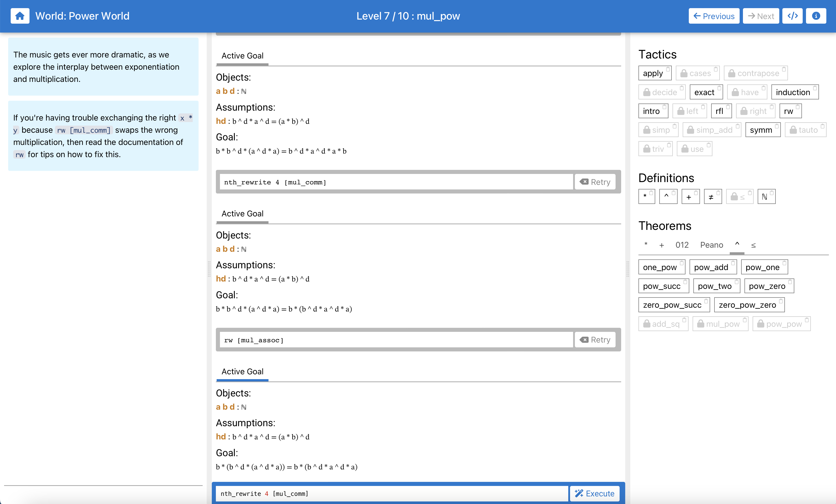Screen dimensions: 836x504
Task: Open the apply tactic documentation
Action: (654, 73)
